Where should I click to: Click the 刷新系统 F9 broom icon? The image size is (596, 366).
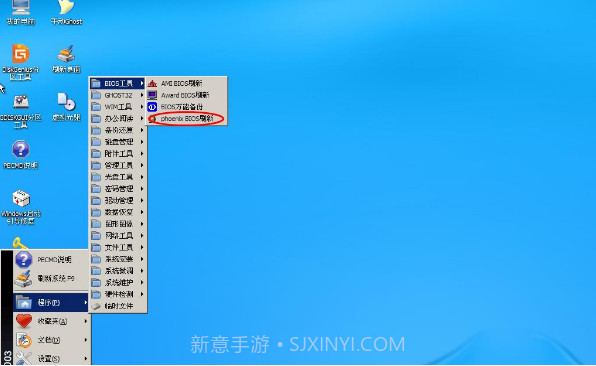[24, 279]
